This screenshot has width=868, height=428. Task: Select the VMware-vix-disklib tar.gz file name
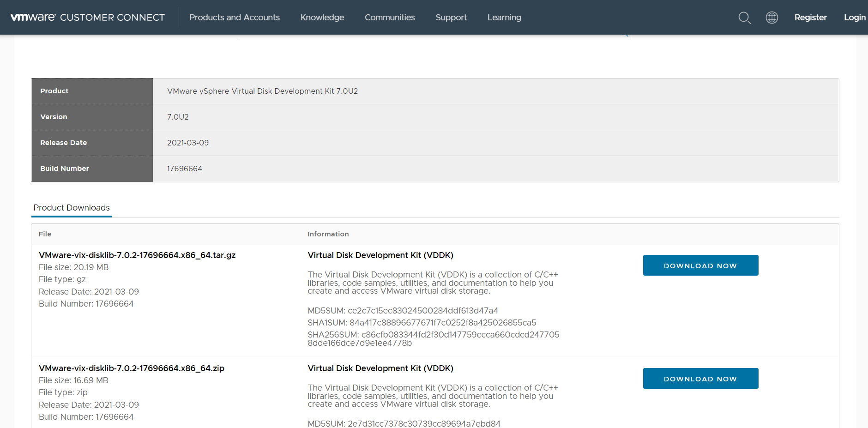pos(137,255)
